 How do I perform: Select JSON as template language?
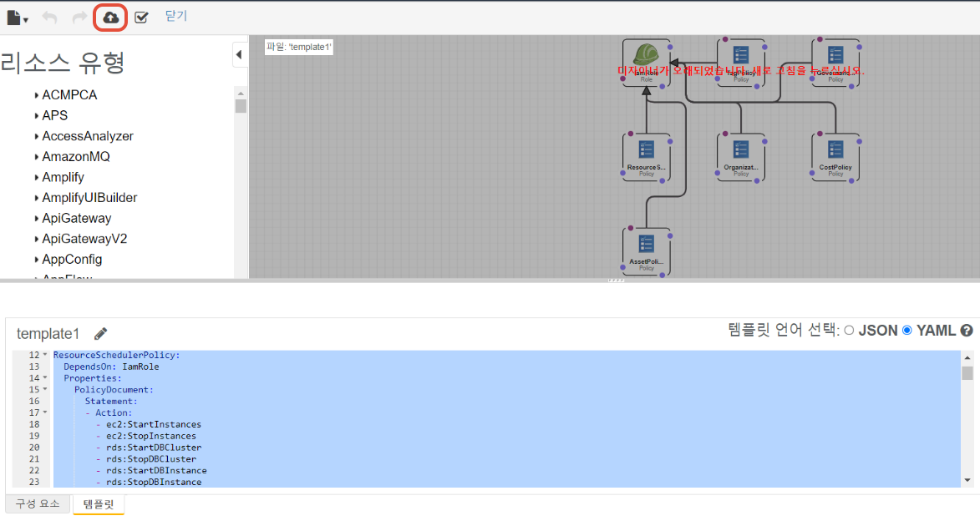[849, 331]
